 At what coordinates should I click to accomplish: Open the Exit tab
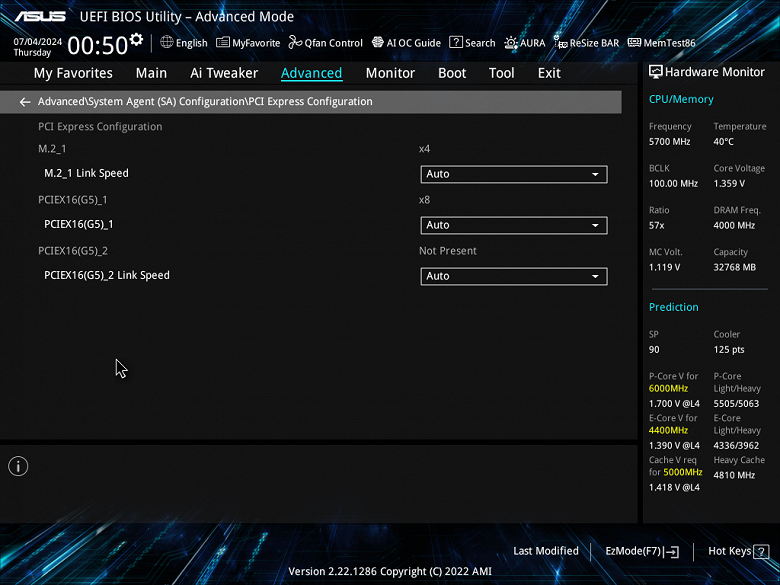pyautogui.click(x=549, y=73)
